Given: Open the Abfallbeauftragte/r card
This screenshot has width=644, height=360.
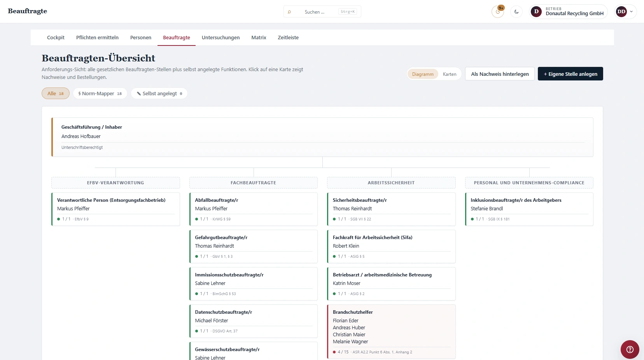Looking at the screenshot, I should 254,209.
